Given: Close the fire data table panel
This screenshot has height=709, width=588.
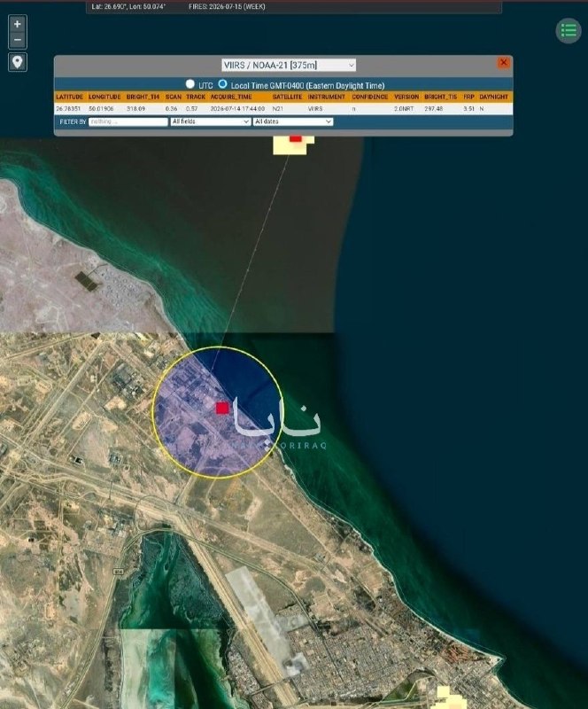Looking at the screenshot, I should 503,63.
